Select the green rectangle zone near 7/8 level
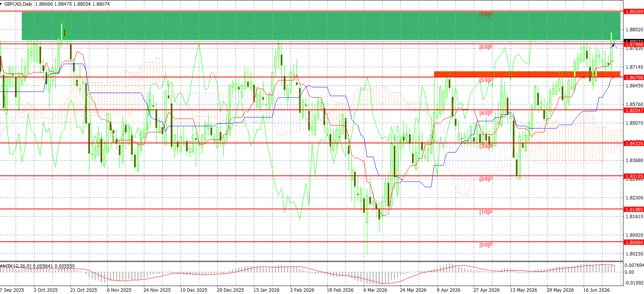 click(321, 26)
